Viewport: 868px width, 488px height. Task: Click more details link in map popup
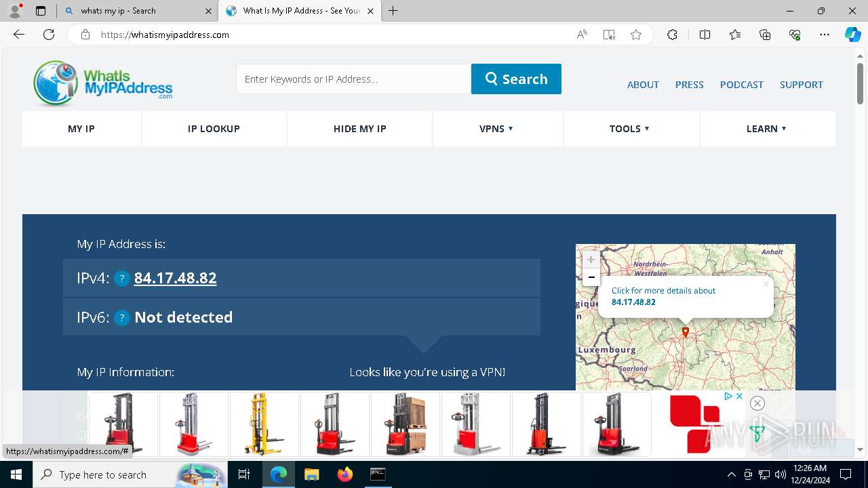(x=663, y=296)
